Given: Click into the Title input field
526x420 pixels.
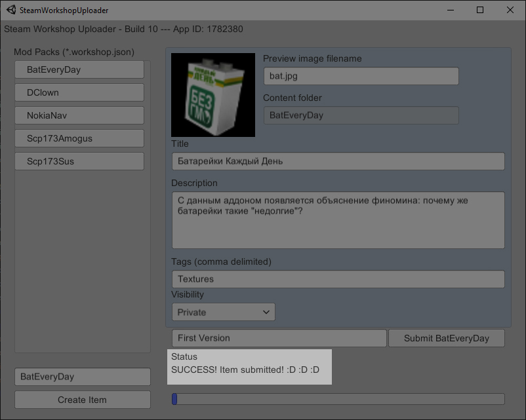Looking at the screenshot, I should (x=338, y=161).
